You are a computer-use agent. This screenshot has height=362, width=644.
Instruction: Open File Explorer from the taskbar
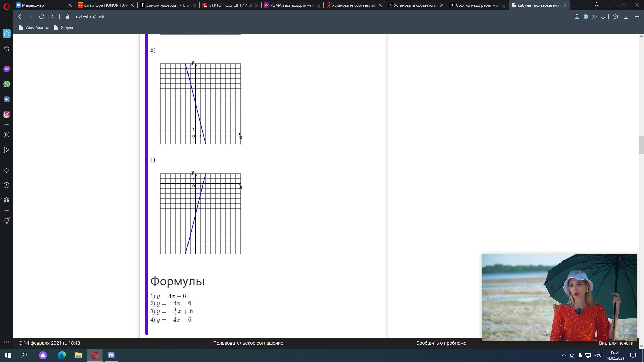[x=78, y=355]
